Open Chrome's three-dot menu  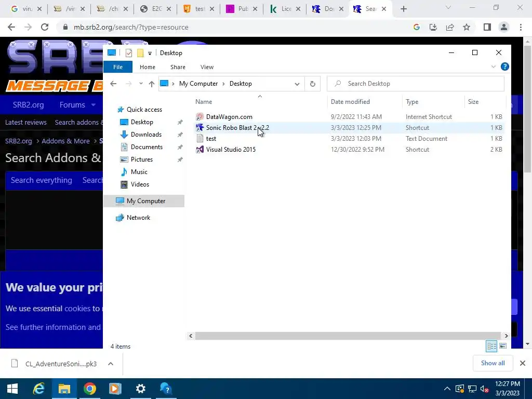(521, 27)
